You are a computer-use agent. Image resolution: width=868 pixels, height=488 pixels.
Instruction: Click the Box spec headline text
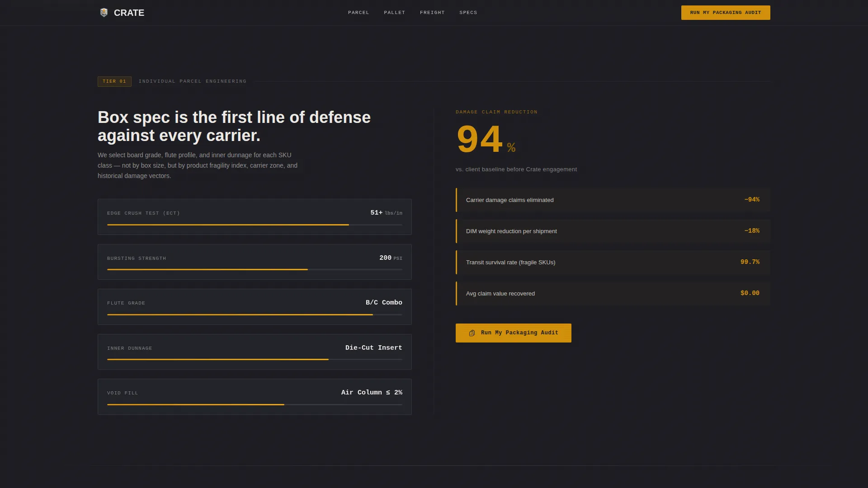click(234, 127)
